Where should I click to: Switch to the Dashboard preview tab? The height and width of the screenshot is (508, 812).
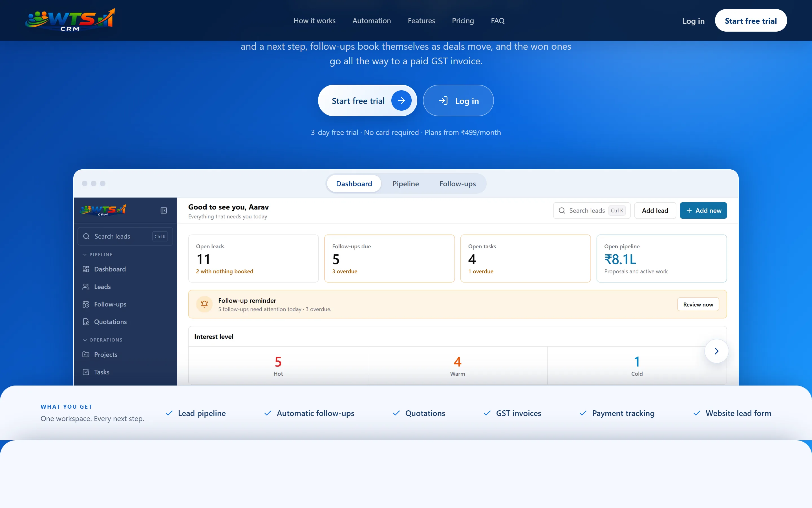[354, 183]
